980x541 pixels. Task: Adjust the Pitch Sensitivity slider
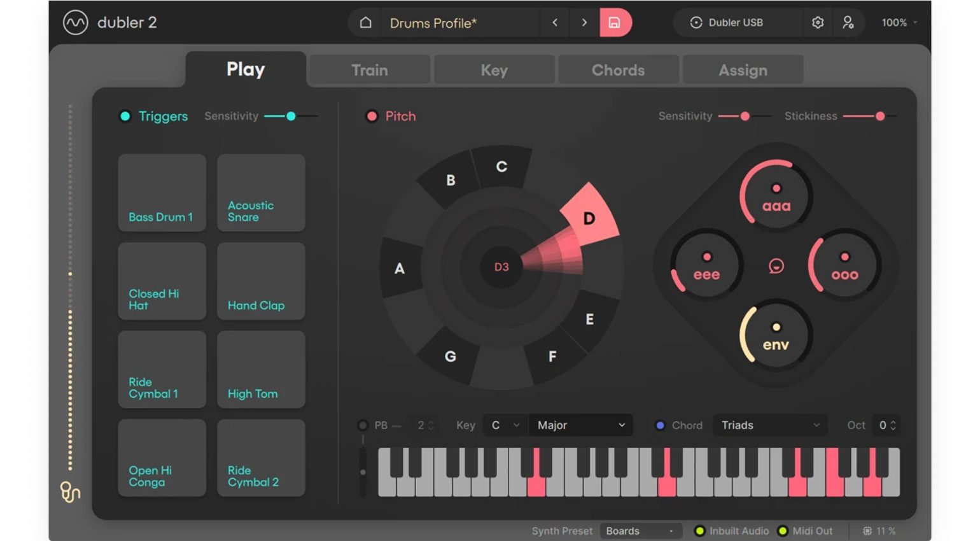[x=745, y=116]
